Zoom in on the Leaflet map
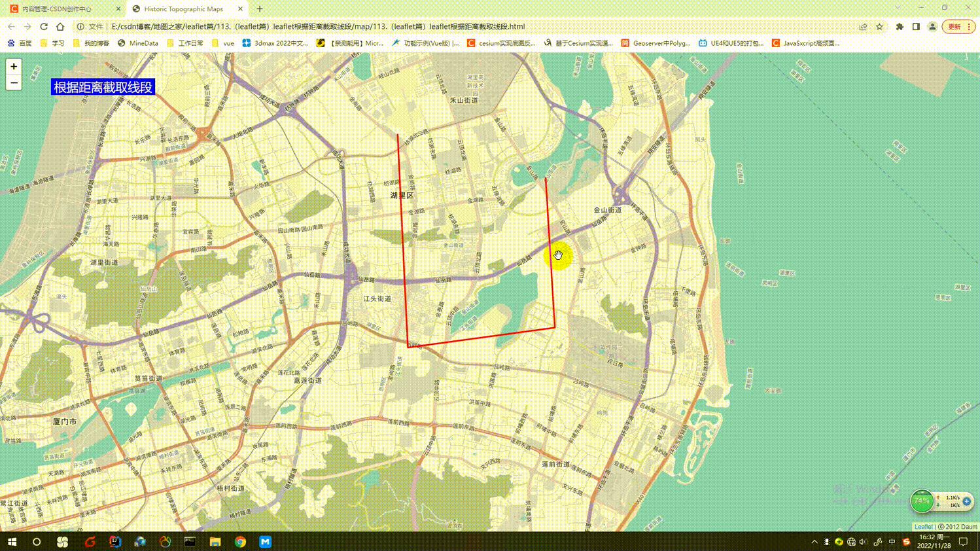This screenshot has width=980, height=551. 14,67
